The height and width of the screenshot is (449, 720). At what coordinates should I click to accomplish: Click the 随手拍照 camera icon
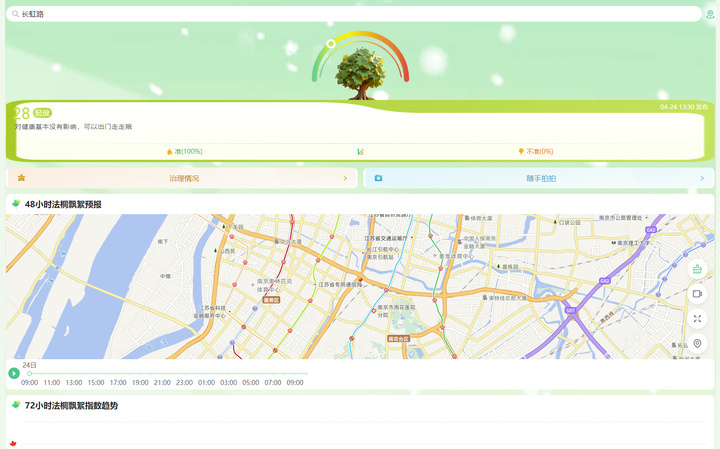click(x=379, y=178)
